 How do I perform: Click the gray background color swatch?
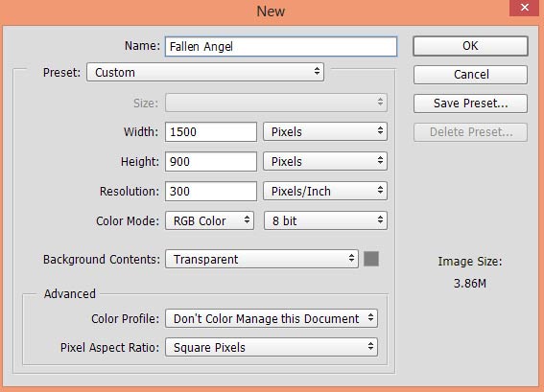point(371,259)
